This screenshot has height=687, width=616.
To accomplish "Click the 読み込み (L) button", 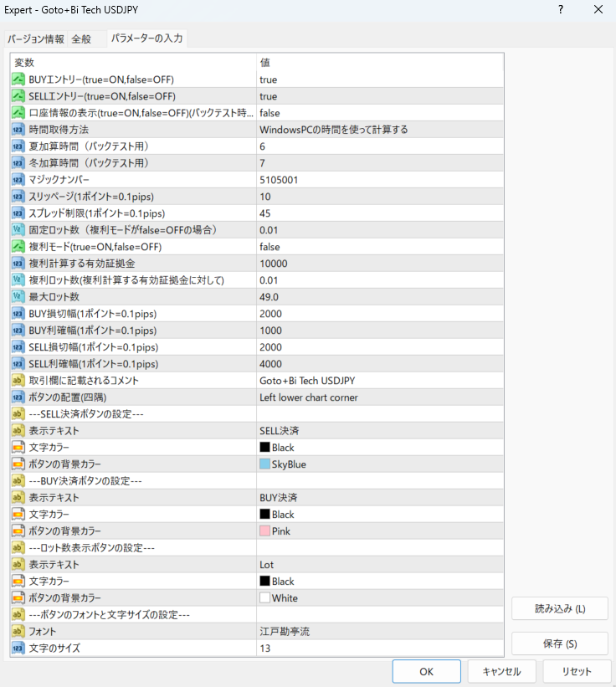I will click(x=560, y=608).
